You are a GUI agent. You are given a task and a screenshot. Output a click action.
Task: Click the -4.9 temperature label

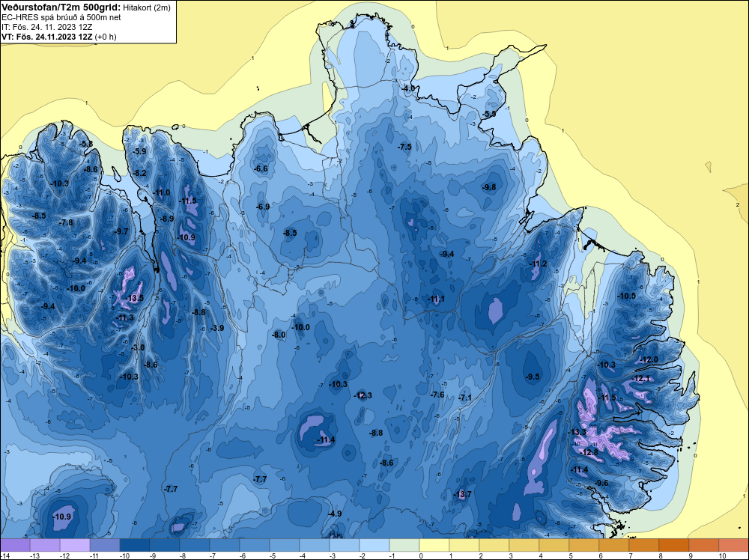336,514
